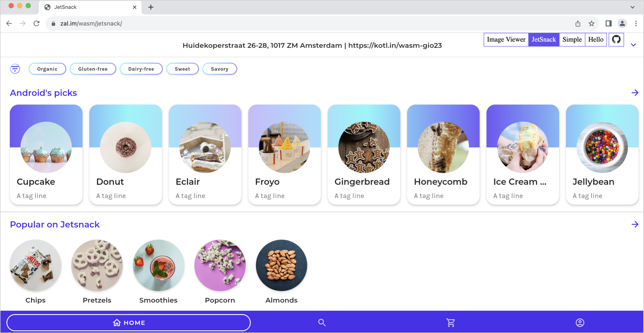644x333 pixels.
Task: Click the Sweet filter chip
Action: 183,69
